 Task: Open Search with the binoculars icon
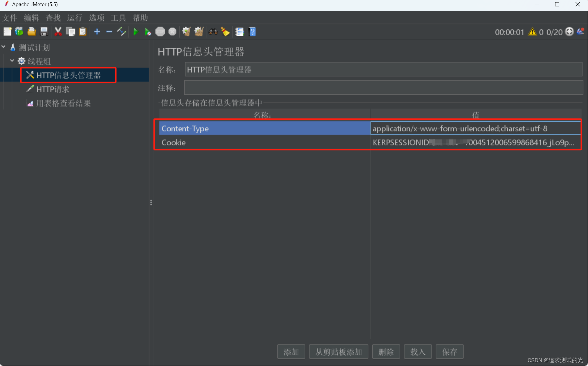point(213,32)
